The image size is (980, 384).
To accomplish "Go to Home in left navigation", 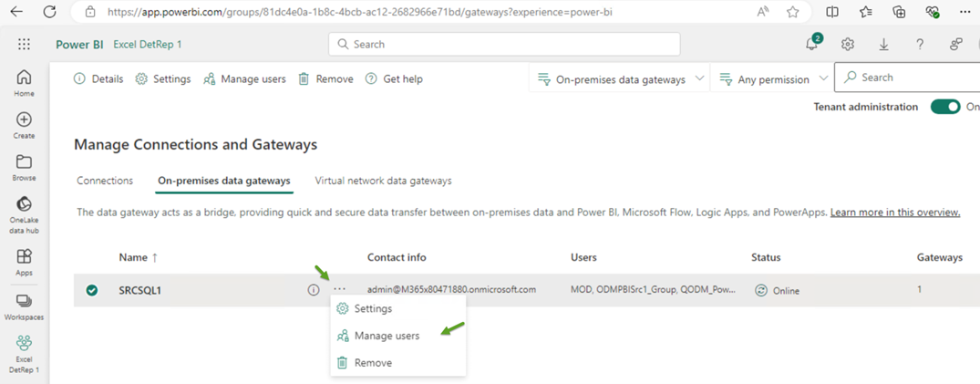I will click(24, 83).
